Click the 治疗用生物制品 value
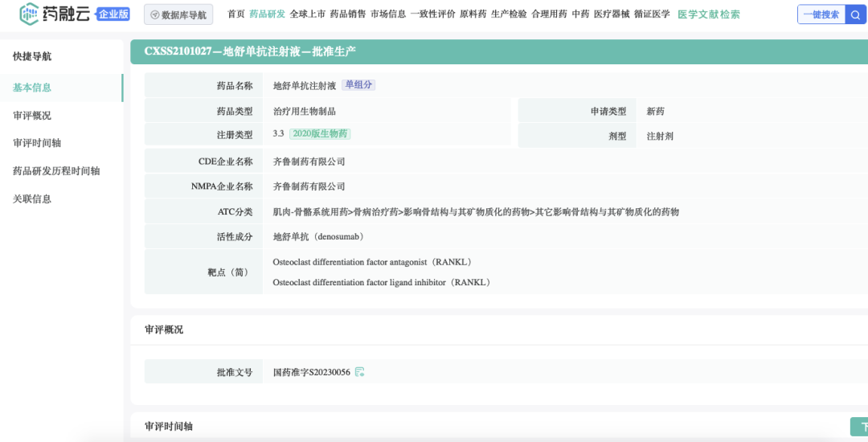Screen dimensions: 868x442 coord(305,111)
